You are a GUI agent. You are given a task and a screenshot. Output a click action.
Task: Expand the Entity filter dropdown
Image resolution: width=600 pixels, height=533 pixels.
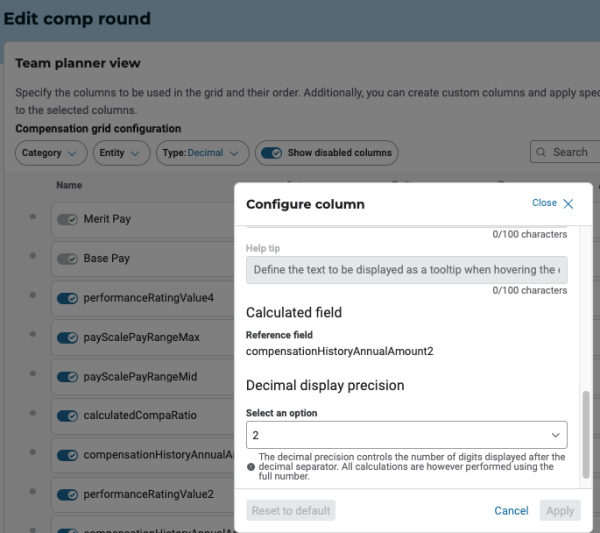tap(122, 153)
